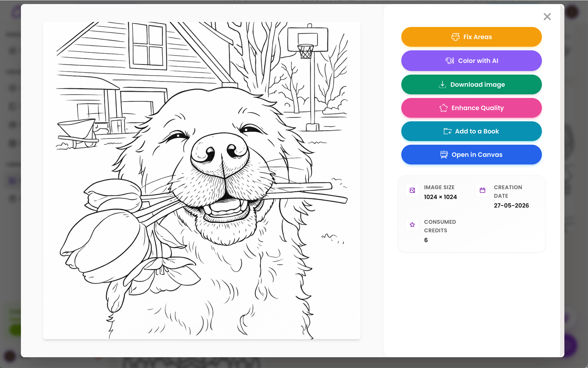The image size is (588, 368).
Task: Close the image details dialog
Action: 547,17
